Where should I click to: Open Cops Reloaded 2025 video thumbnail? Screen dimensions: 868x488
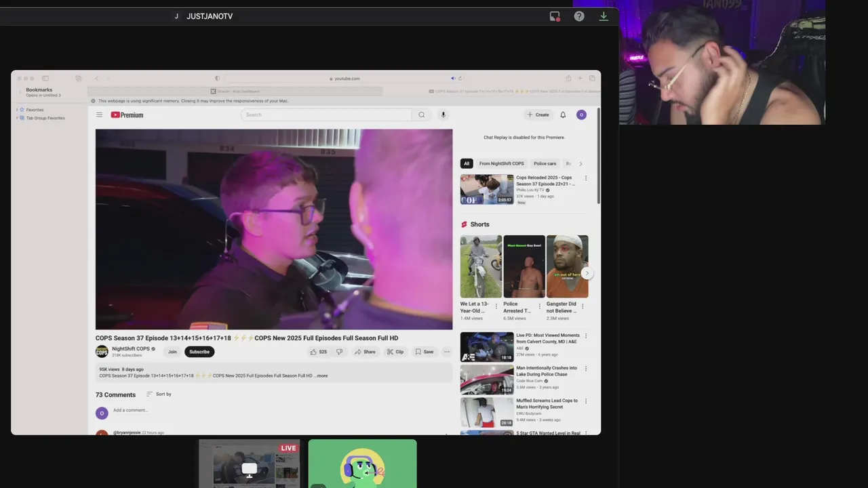pos(487,189)
